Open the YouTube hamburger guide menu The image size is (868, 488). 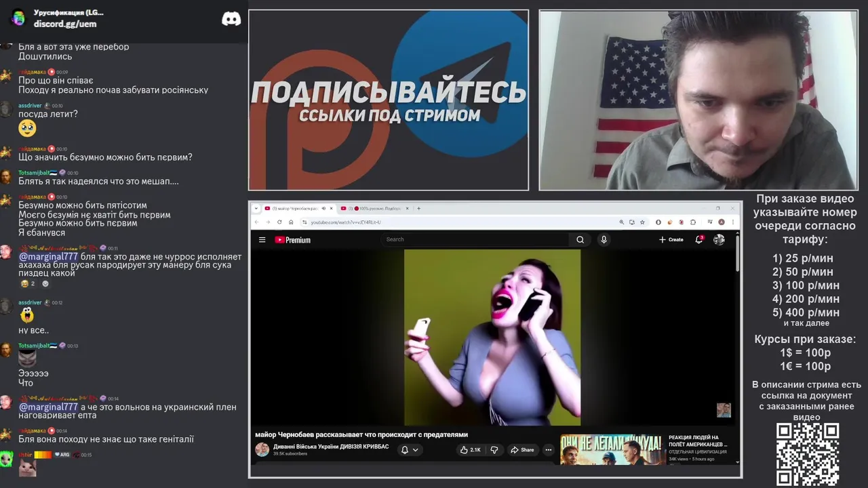[x=262, y=239]
